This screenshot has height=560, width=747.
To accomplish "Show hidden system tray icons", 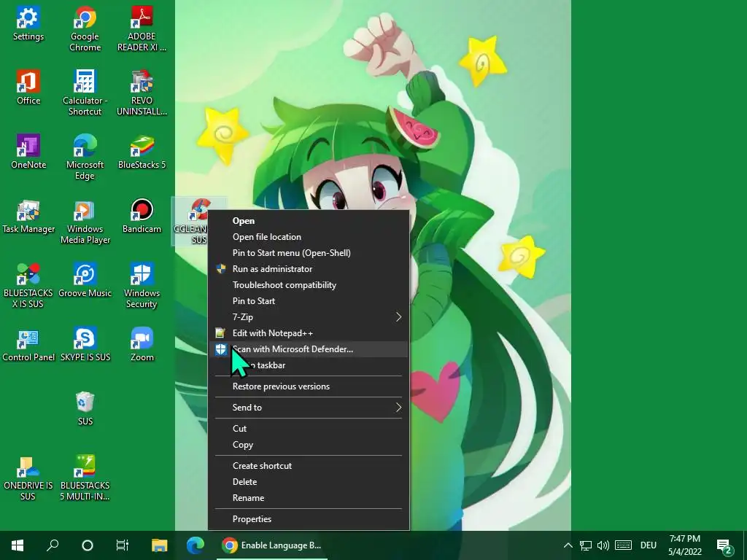I will 568,545.
